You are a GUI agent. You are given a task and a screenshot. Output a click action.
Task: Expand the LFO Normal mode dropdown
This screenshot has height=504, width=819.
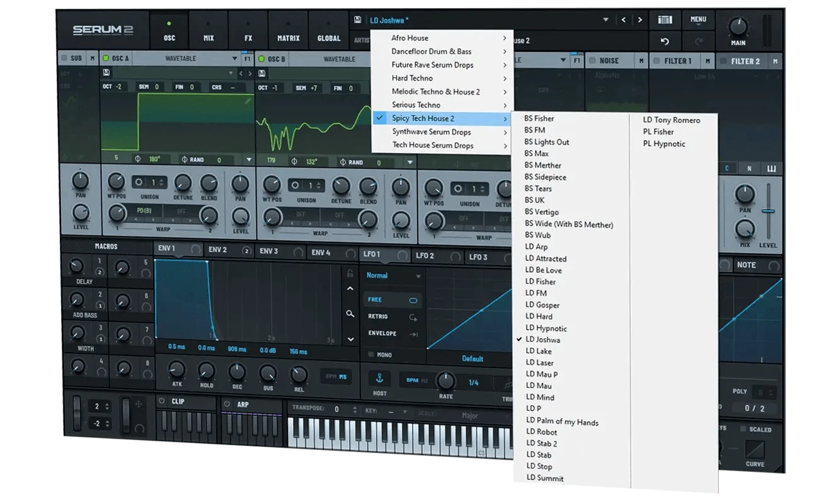tap(418, 276)
